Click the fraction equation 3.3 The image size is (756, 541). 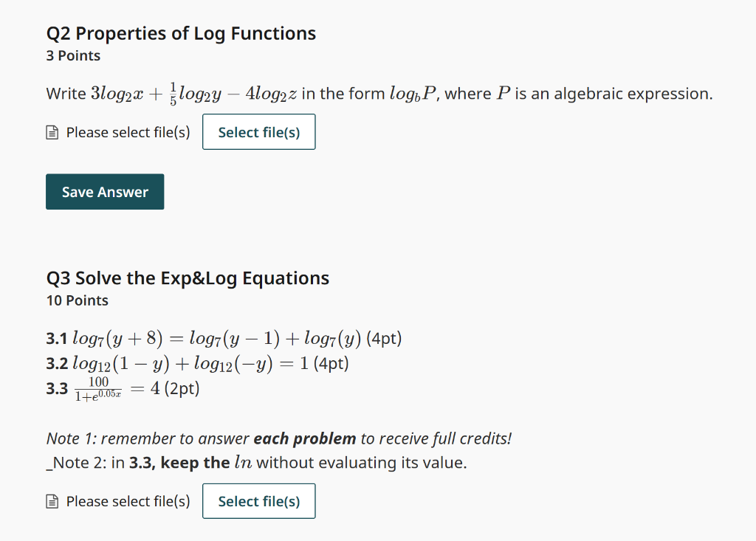pos(117,389)
